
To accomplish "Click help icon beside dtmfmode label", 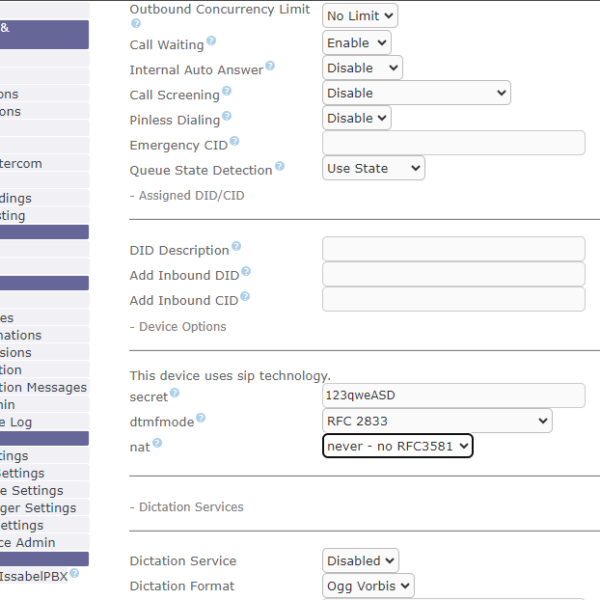I will 200,419.
